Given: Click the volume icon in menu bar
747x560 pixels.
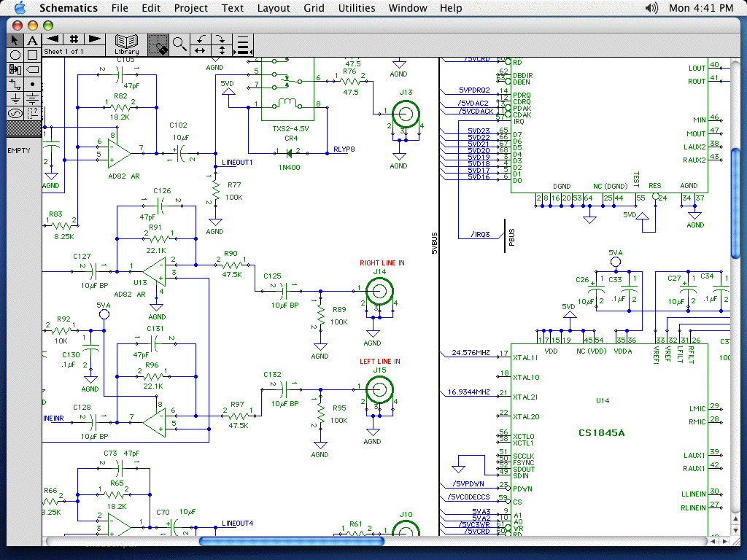Looking at the screenshot, I should click(652, 8).
